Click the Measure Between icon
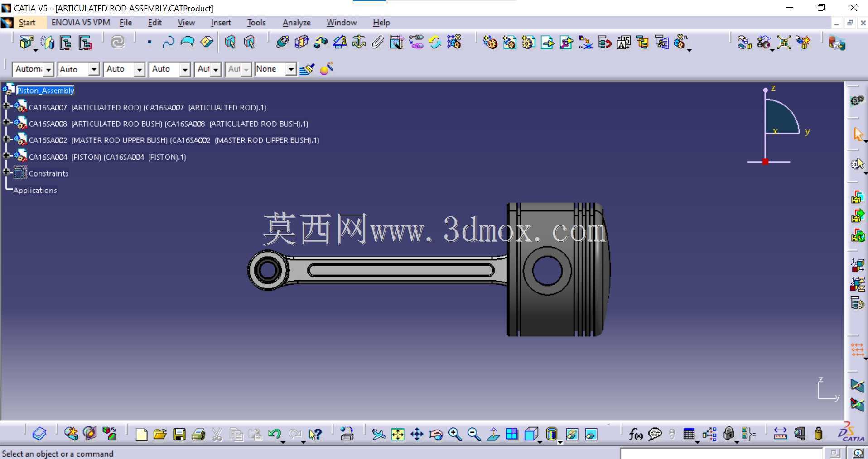 780,435
